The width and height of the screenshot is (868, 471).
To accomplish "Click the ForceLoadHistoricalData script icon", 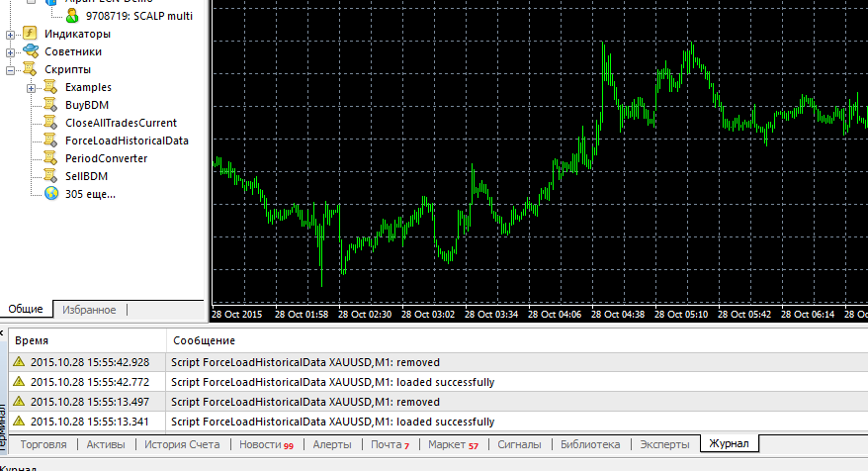I will click(x=50, y=141).
